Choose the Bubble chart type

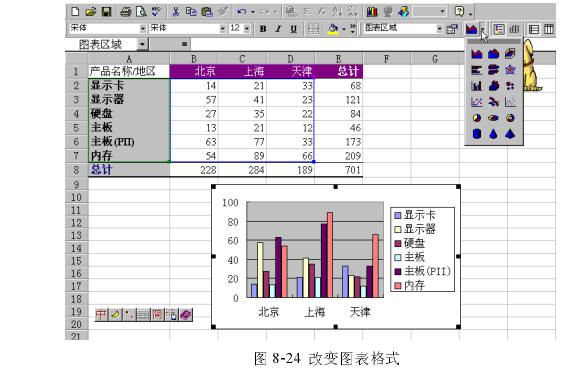510,86
